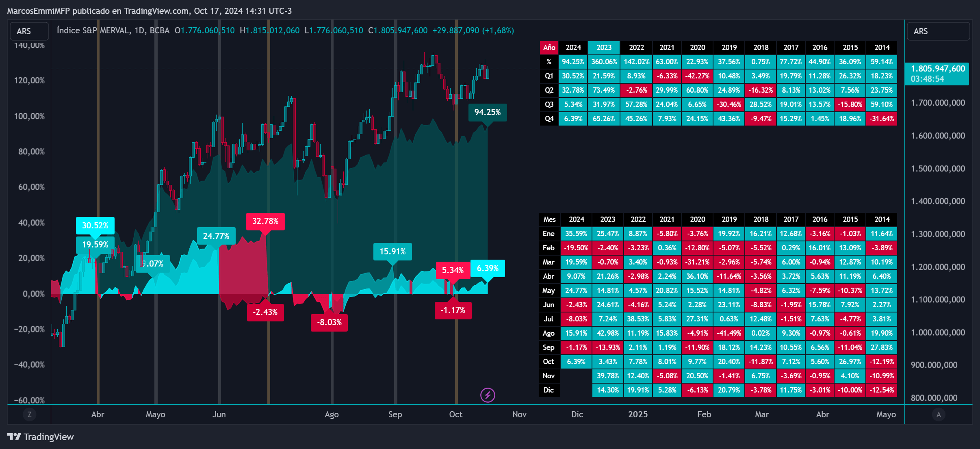The image size is (980, 449).
Task: Click the -30.46% Q3 2019 cell
Action: coord(729,104)
